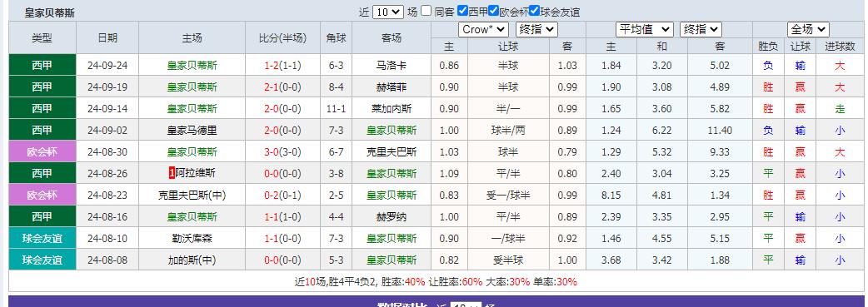Click the 3-0(3-0) score link
The width and height of the screenshot is (868, 307).
(x=283, y=151)
